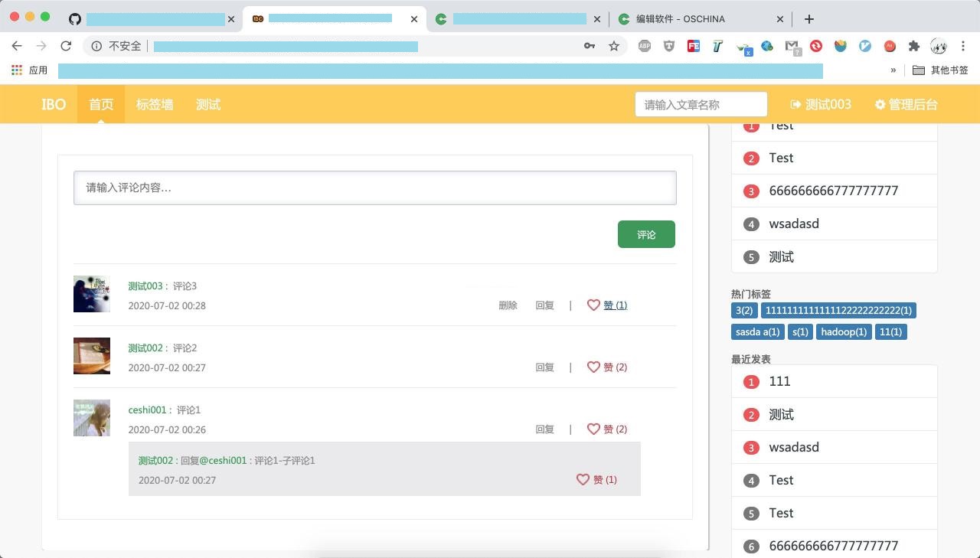Image resolution: width=980 pixels, height=558 pixels.
Task: Click the heart icon on 测试003's comment
Action: point(593,305)
